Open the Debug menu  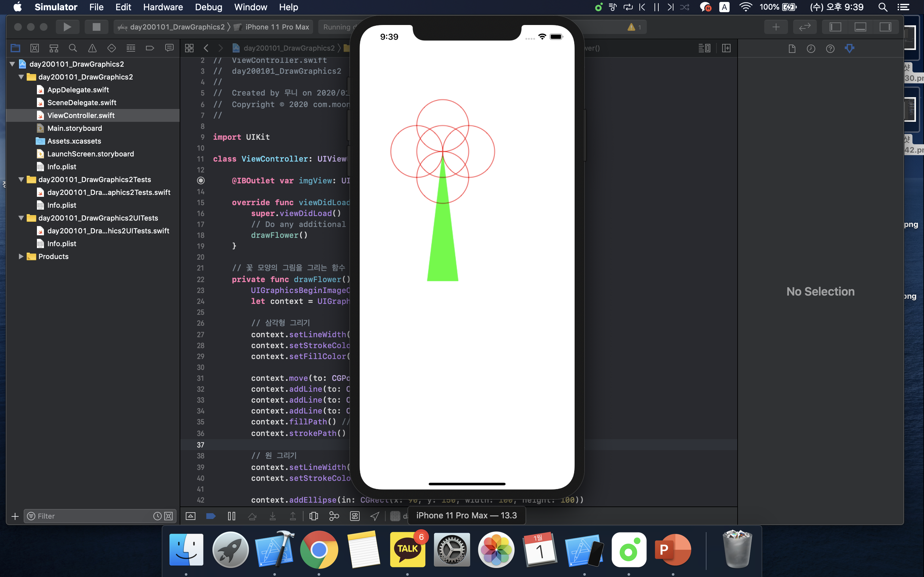[x=208, y=7]
